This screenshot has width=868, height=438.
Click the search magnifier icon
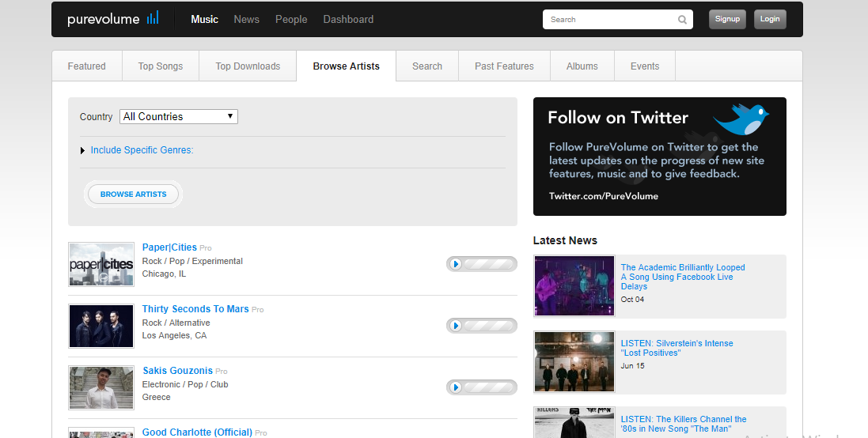coord(683,19)
